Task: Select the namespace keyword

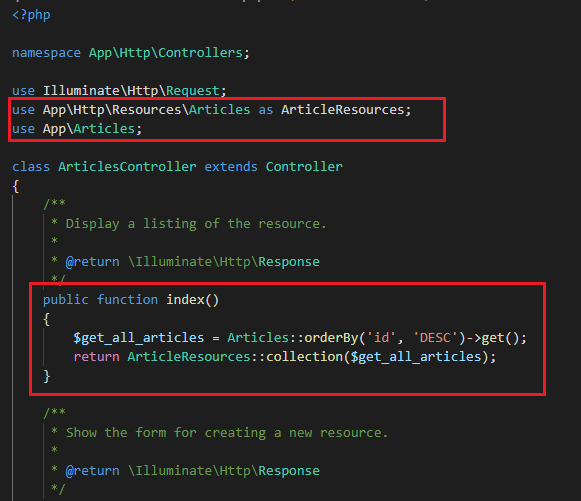Action: point(46,53)
